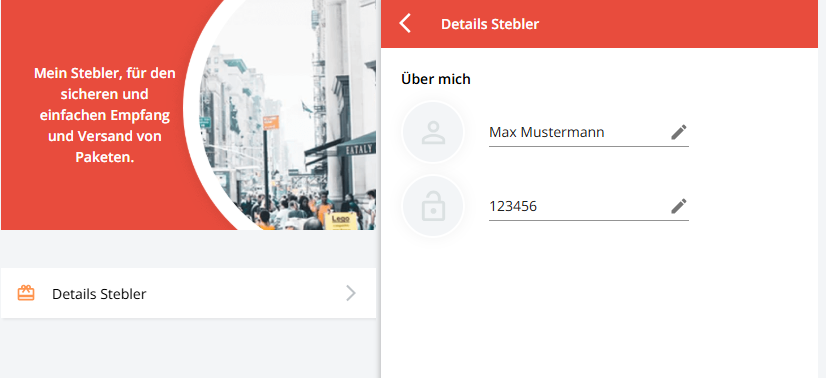This screenshot has width=826, height=378.
Task: Edit the name Max Mustermann via the pencil icon
Action: tap(678, 132)
